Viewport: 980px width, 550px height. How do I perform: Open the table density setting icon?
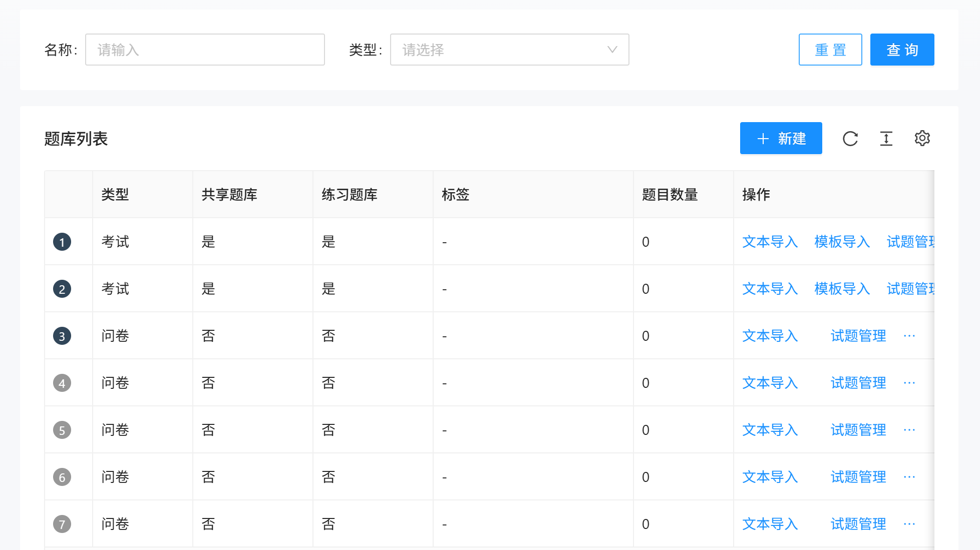(886, 139)
